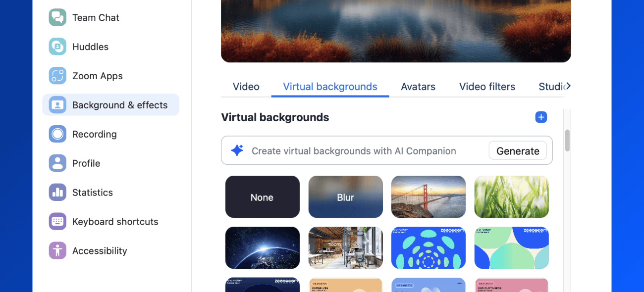The image size is (644, 292).
Task: Click the video preview image
Action: (396, 31)
